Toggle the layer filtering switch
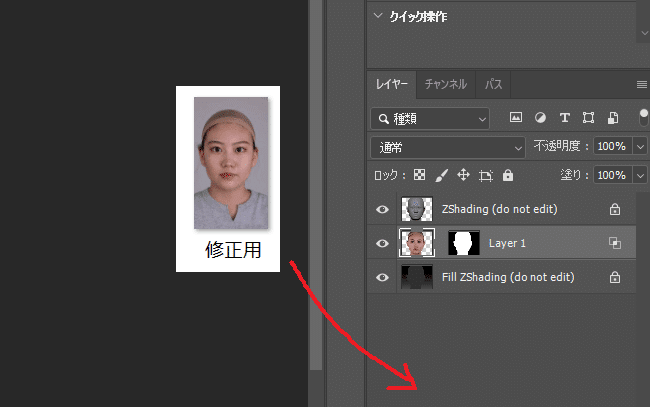Image resolution: width=650 pixels, height=407 pixels. (x=643, y=118)
